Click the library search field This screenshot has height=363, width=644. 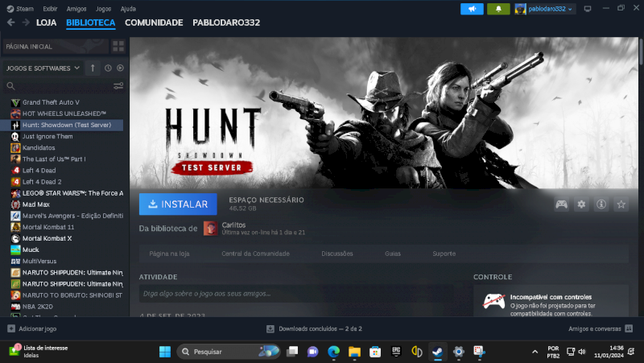57,86
